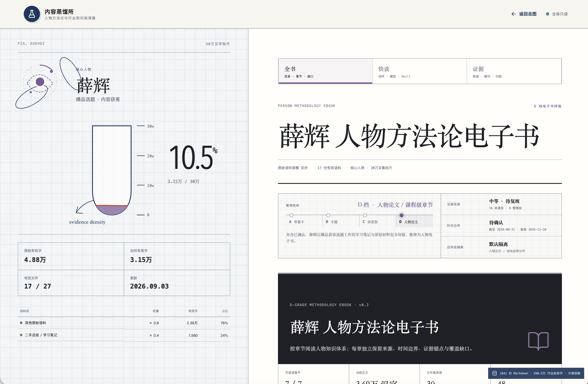Click the 2842 份 Markdown snapshot badge
588x384 pixels.
(x=536, y=373)
